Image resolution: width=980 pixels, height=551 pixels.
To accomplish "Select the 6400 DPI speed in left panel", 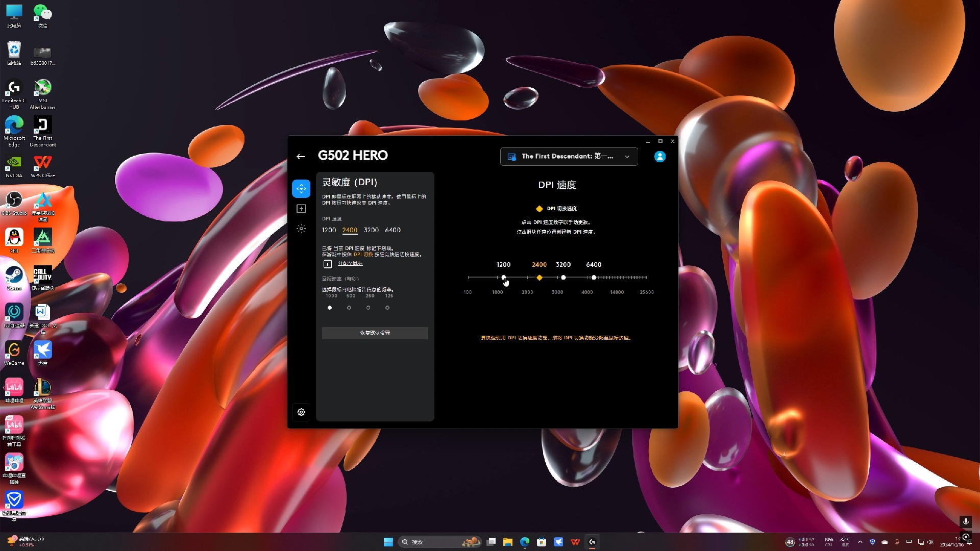I will tap(393, 230).
